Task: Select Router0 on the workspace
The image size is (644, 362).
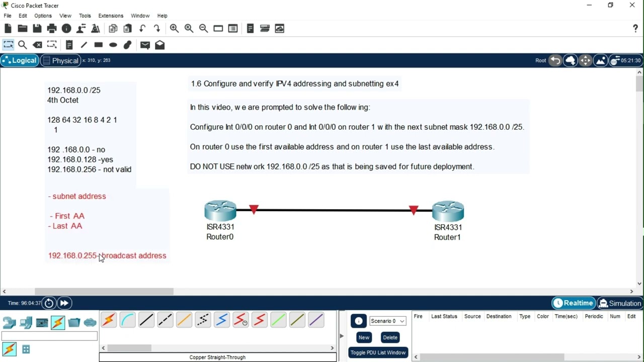Action: pyautogui.click(x=220, y=211)
